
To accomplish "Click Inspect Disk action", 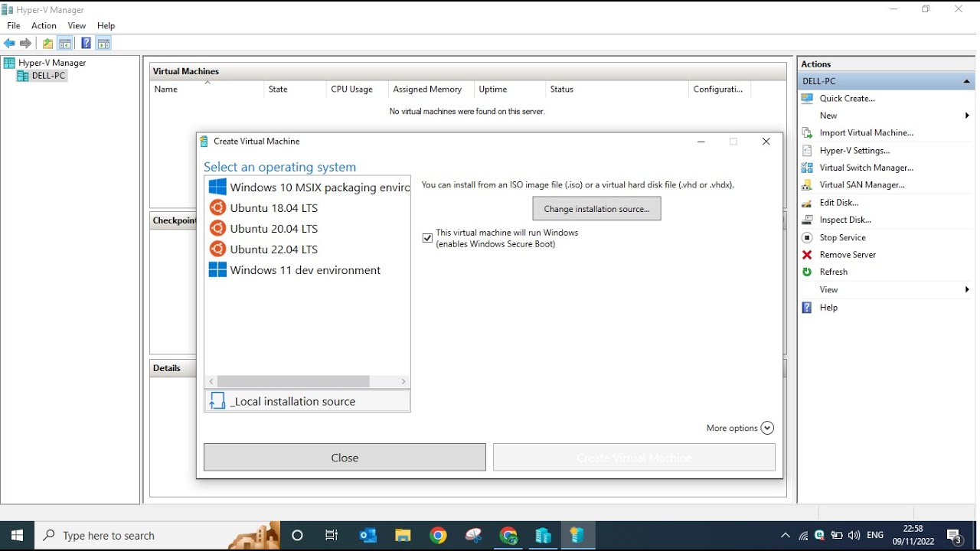I will coord(845,220).
